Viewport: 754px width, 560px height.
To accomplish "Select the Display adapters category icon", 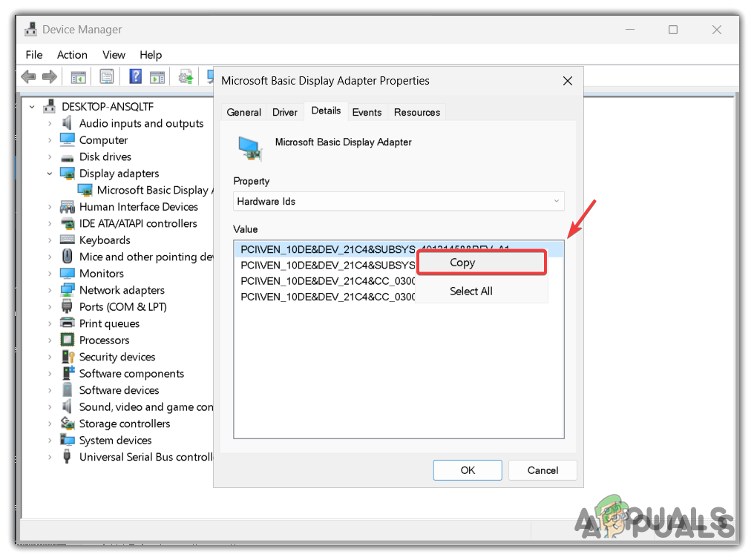I will point(68,173).
